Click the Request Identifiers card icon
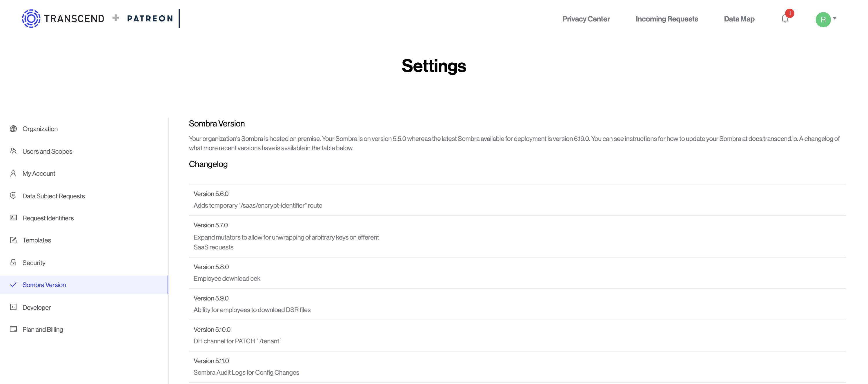 [x=13, y=218]
